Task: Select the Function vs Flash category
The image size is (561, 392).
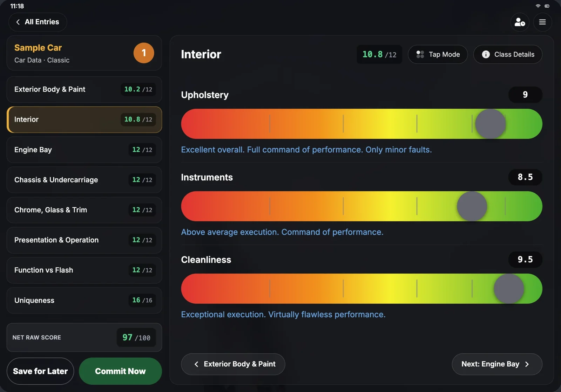Action: 84,270
